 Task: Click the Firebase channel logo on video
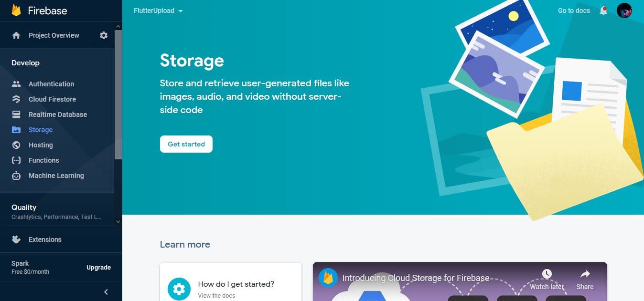click(328, 278)
